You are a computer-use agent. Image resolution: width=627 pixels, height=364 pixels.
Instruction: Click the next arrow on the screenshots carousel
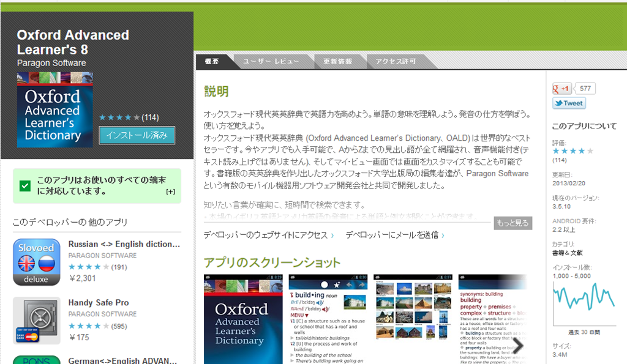(x=518, y=346)
